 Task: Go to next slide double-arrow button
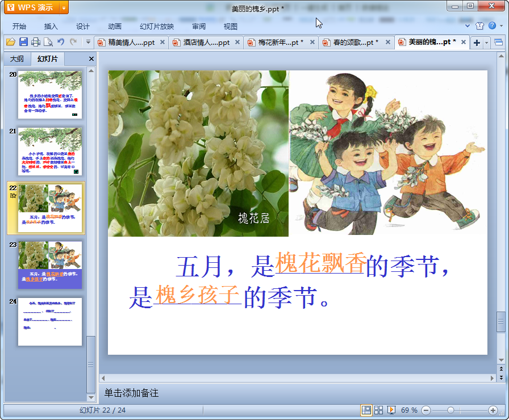coord(501,377)
